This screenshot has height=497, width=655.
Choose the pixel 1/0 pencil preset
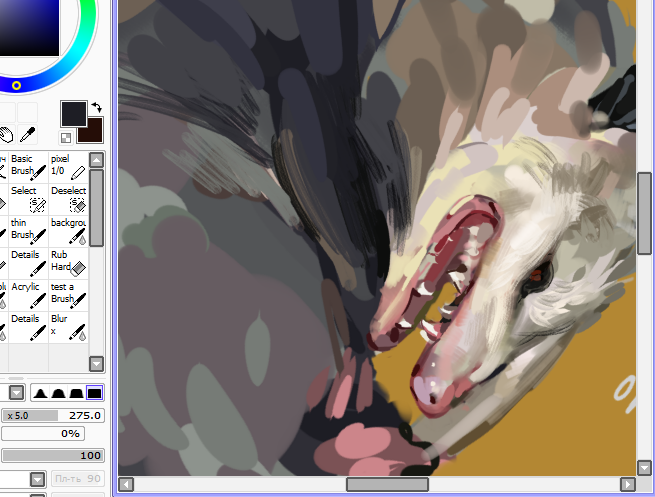pos(69,167)
